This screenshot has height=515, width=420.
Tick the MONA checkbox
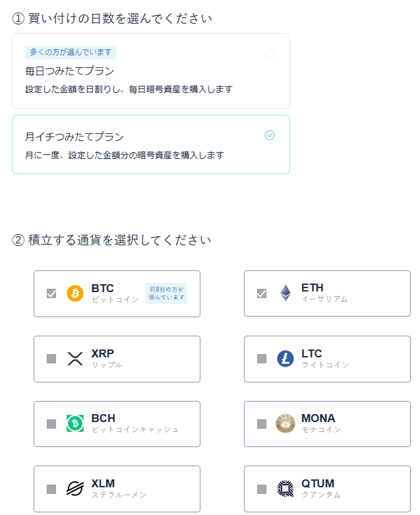pyautogui.click(x=262, y=424)
